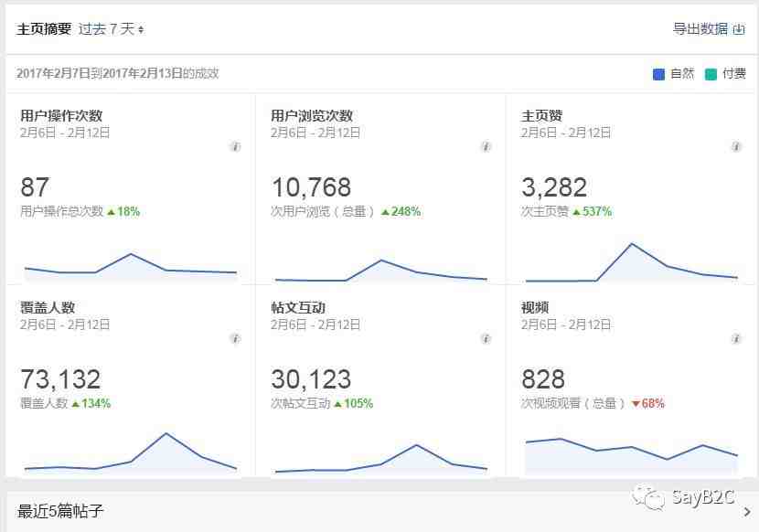Open info icon on 视频 card
This screenshot has width=759, height=532.
736,338
